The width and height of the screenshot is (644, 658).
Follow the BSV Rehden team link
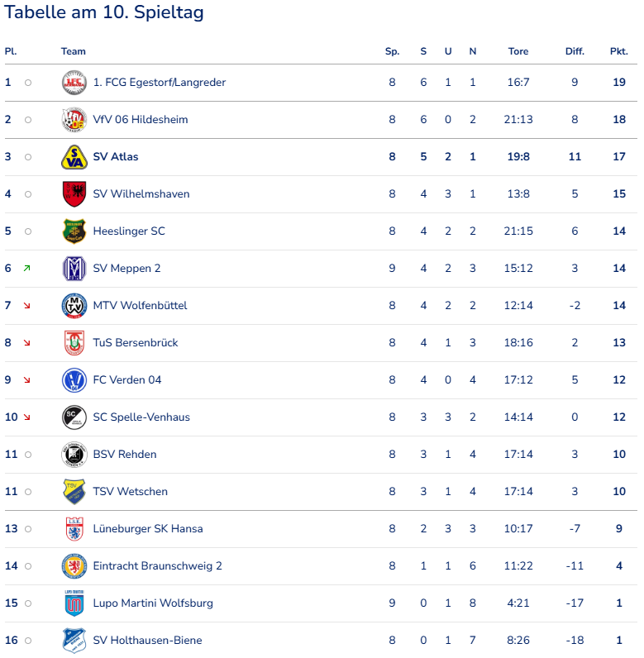[125, 455]
